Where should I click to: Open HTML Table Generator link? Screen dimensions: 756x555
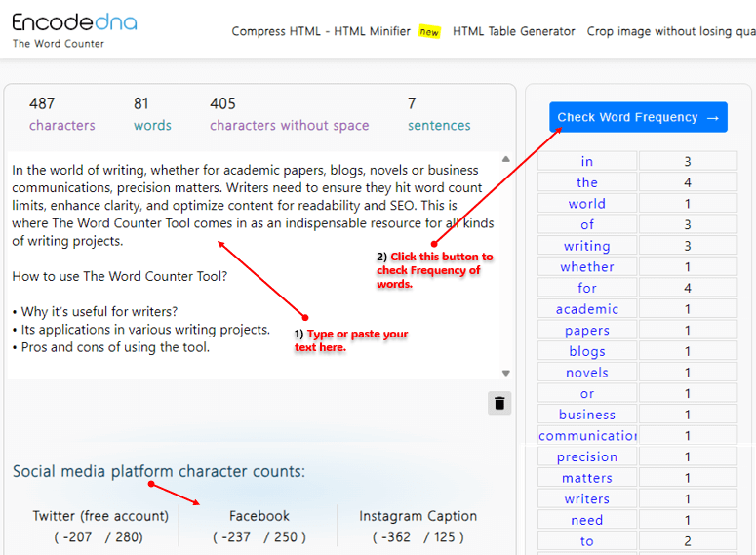pyautogui.click(x=513, y=31)
